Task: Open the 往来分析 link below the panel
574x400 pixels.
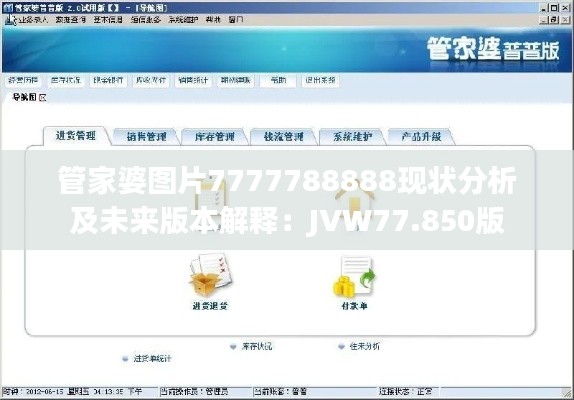Action: pos(365,346)
